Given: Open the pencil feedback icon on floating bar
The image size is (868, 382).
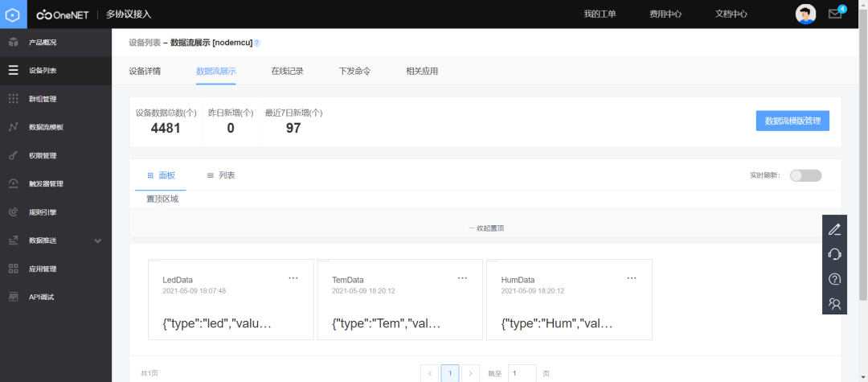Looking at the screenshot, I should click(835, 229).
